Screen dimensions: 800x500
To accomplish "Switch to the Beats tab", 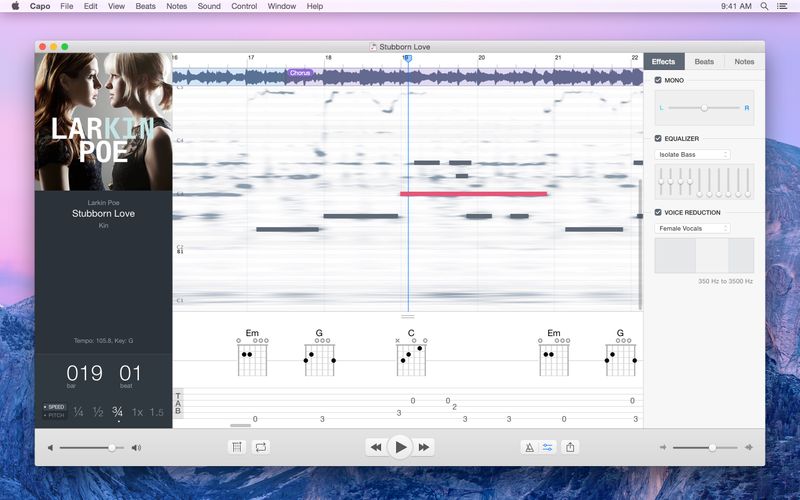I will pos(704,62).
